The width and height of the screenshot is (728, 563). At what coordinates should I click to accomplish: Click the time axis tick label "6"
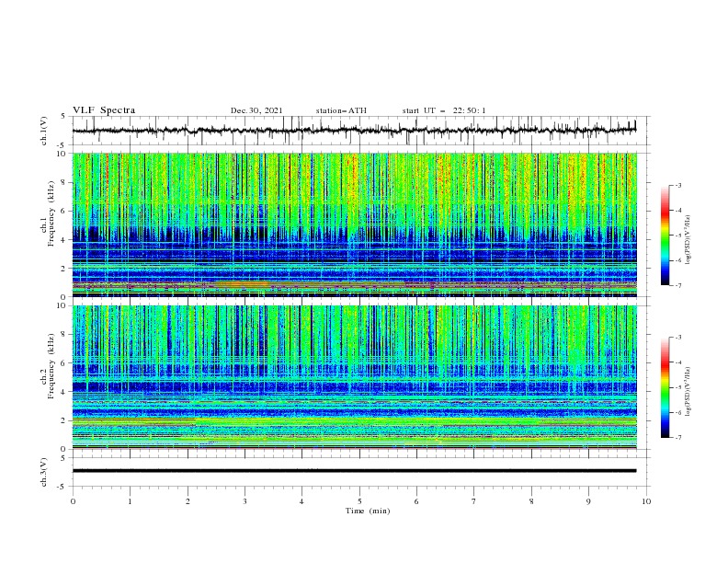(x=416, y=501)
